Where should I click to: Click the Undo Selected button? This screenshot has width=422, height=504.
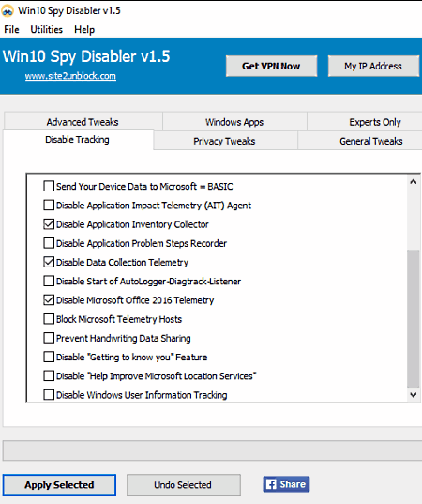tap(184, 484)
